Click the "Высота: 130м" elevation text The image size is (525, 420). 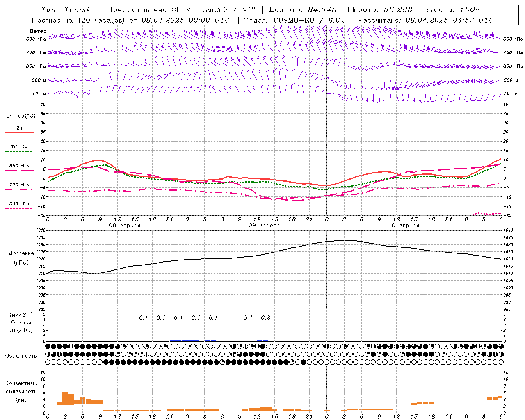click(452, 10)
